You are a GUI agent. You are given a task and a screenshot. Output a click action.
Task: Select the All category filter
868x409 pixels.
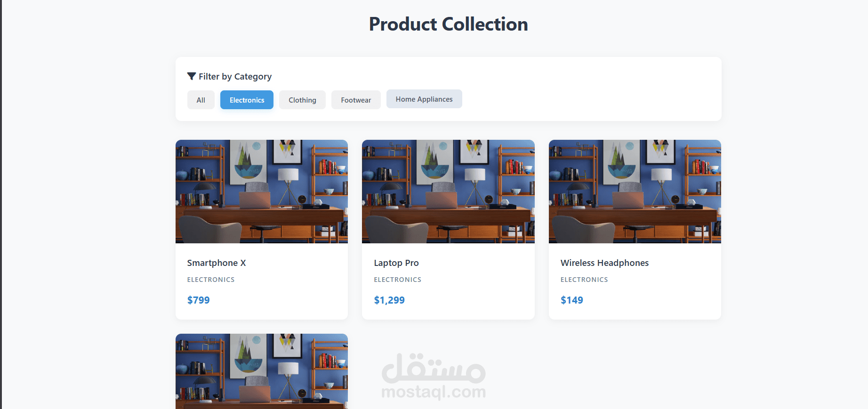coord(201,100)
